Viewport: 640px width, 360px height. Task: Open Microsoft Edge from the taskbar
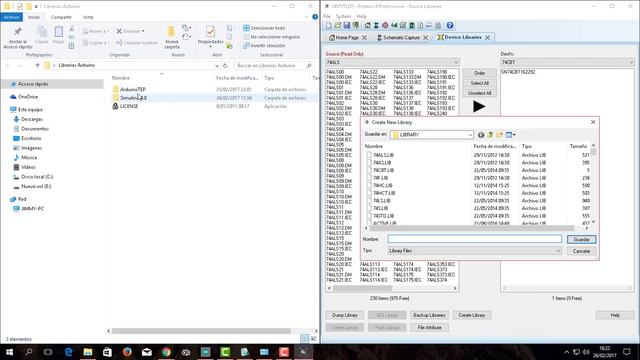68,352
